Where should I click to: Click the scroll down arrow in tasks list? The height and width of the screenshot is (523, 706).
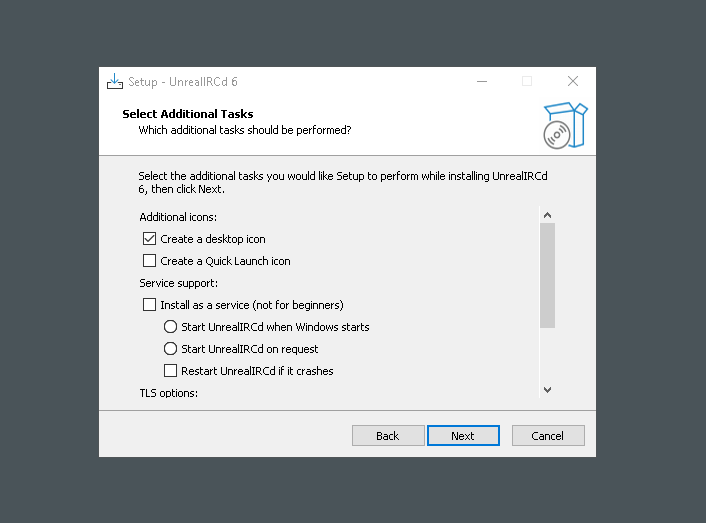pos(547,389)
